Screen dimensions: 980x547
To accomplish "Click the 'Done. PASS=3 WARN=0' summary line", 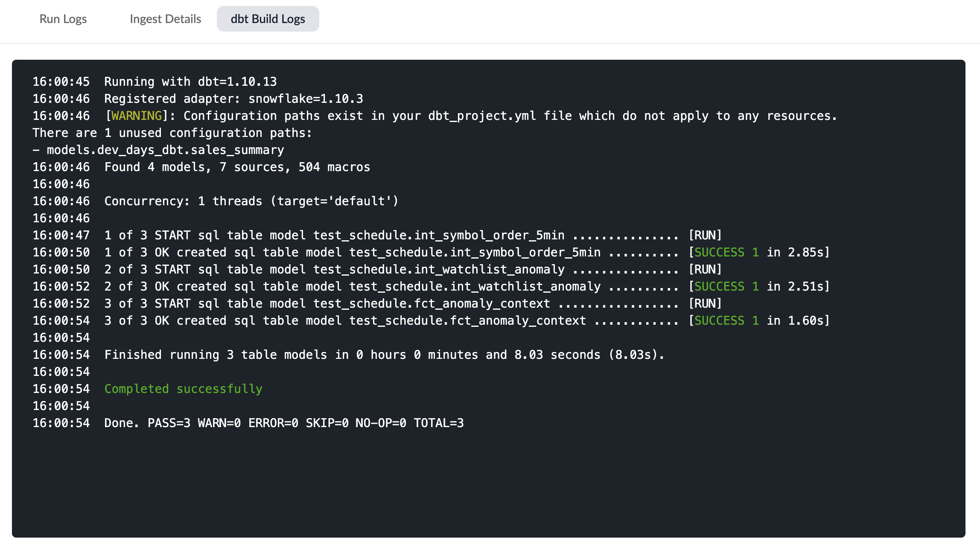I will [x=284, y=423].
